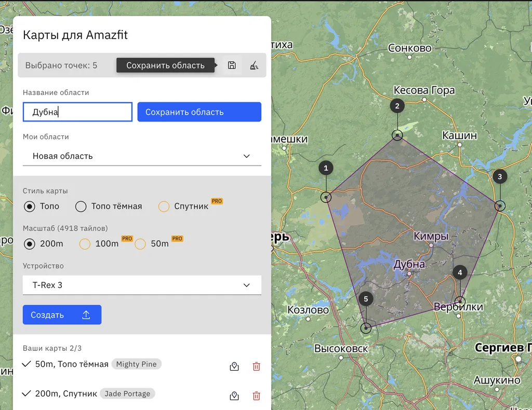Open the Мои области dropdown
The width and height of the screenshot is (532, 410).
[x=142, y=156]
